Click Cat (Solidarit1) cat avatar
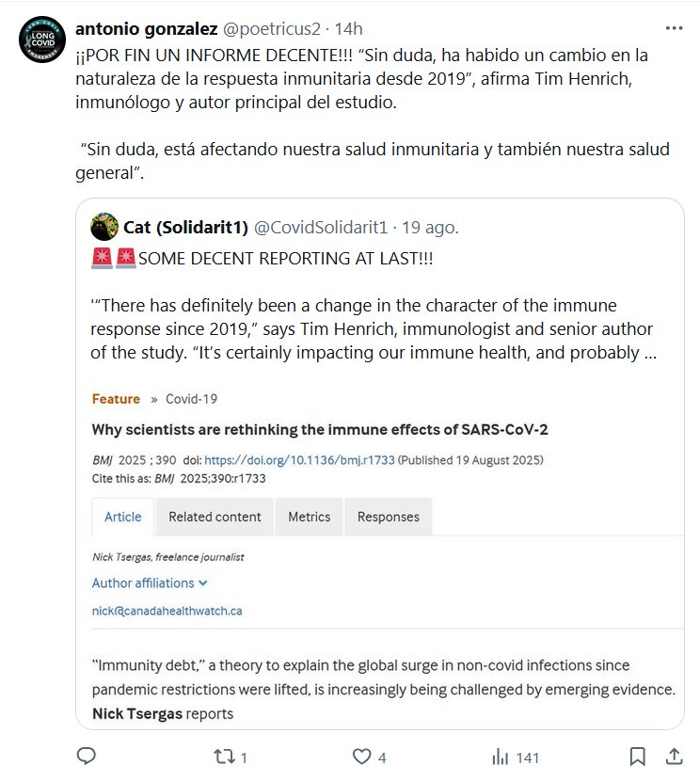This screenshot has height=781, width=700. [104, 227]
